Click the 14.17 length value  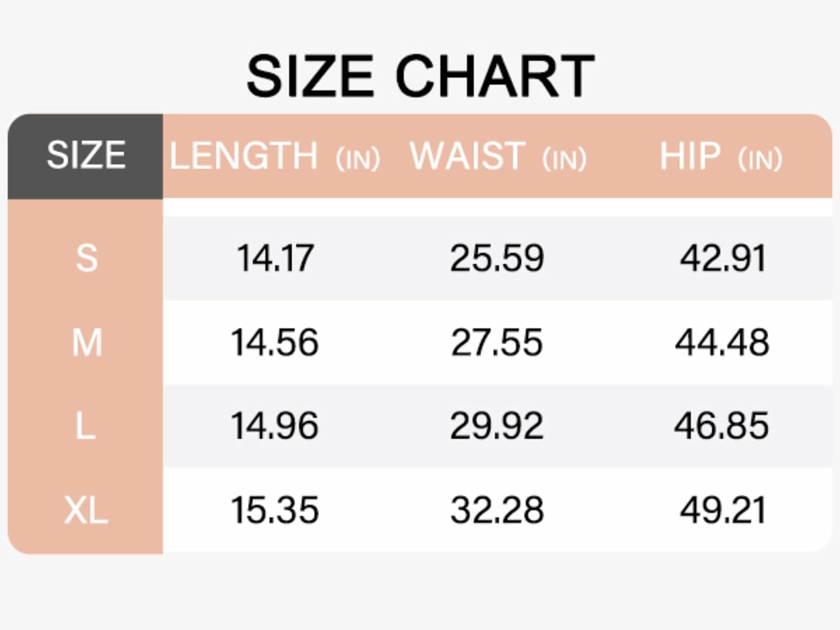(x=274, y=258)
